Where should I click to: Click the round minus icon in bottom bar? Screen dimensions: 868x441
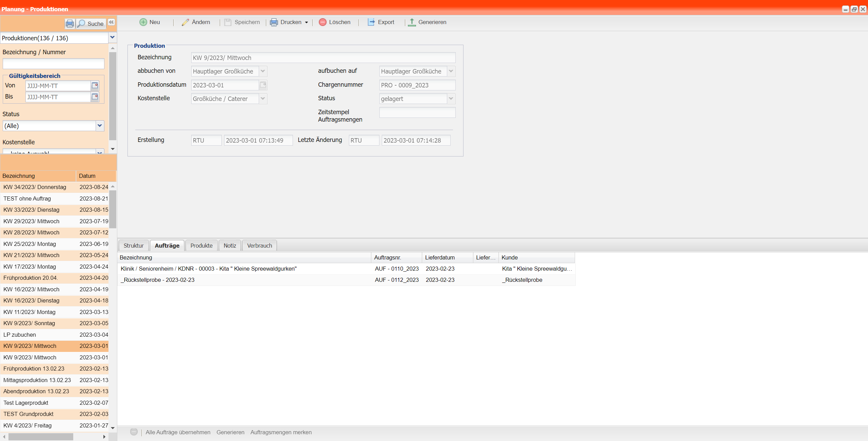[134, 432]
